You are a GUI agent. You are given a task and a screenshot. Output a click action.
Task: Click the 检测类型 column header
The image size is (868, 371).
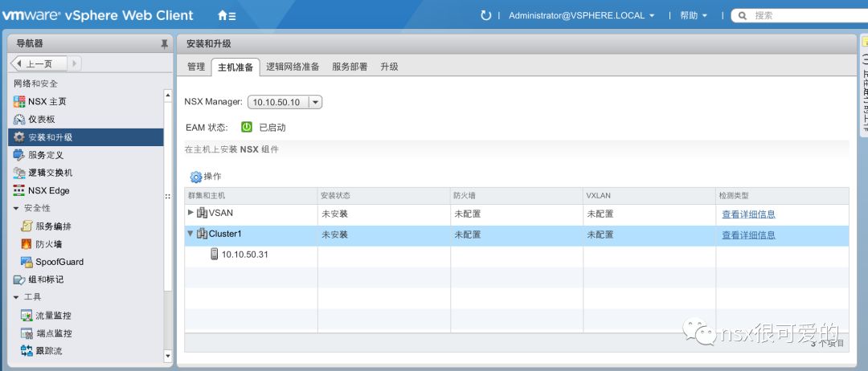point(782,196)
